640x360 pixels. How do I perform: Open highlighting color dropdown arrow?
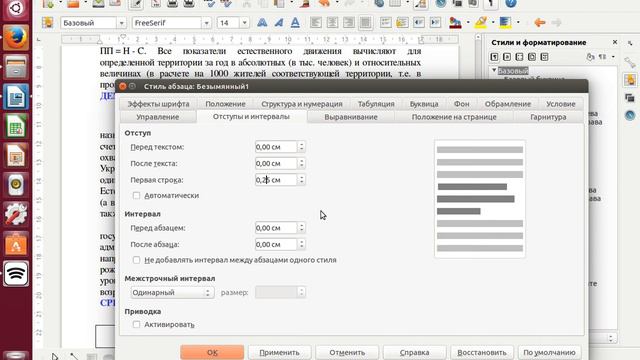tap(493, 22)
